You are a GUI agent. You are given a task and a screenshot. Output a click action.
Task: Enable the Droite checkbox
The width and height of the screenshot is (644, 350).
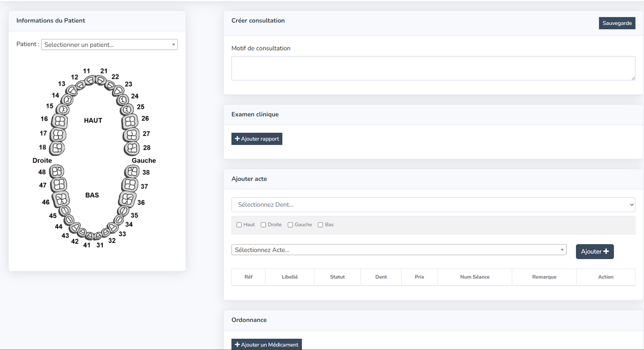click(x=263, y=225)
